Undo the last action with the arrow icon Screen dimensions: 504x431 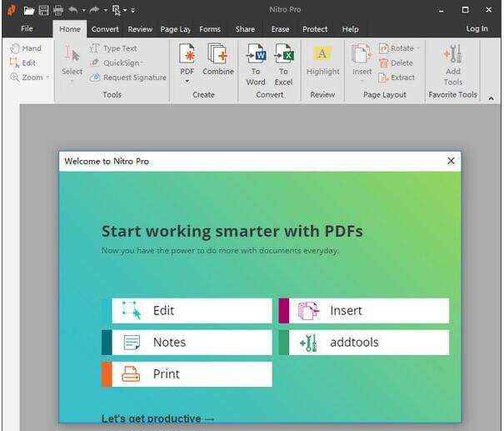73,10
